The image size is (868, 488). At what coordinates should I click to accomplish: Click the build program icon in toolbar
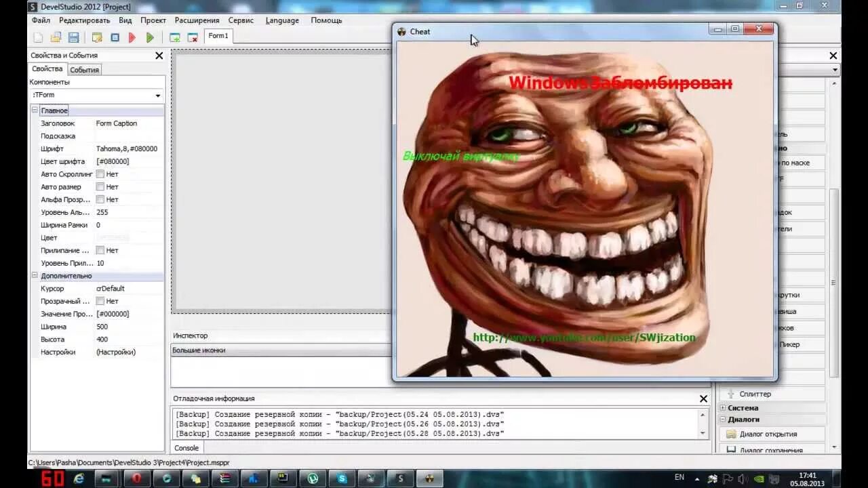point(97,37)
